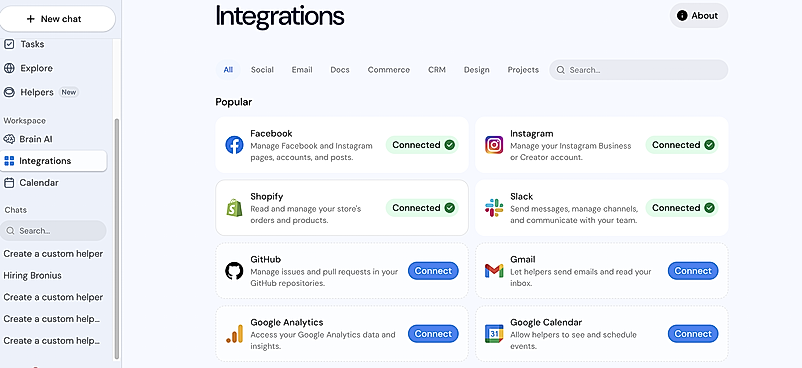Open the Hiring Bronius chat

(x=32, y=275)
